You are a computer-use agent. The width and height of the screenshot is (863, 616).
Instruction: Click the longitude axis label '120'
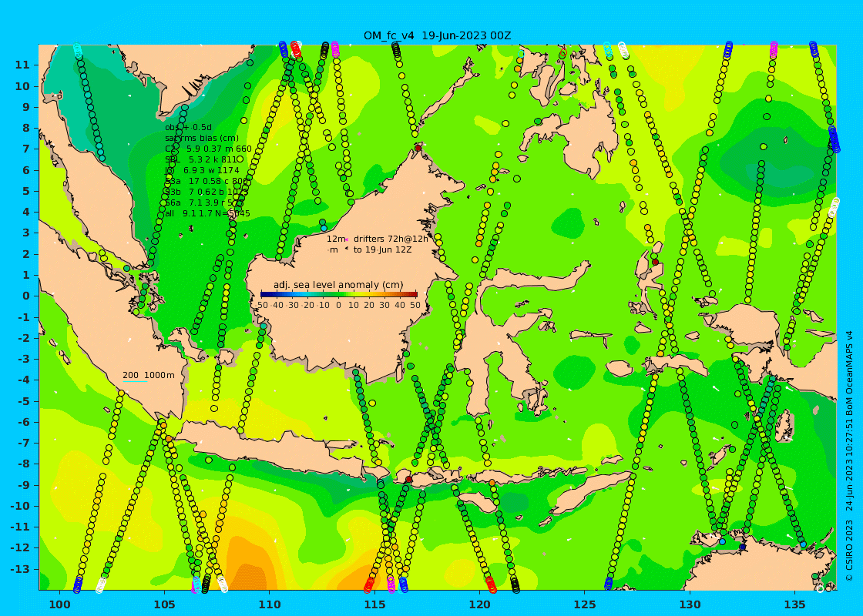[x=479, y=604]
